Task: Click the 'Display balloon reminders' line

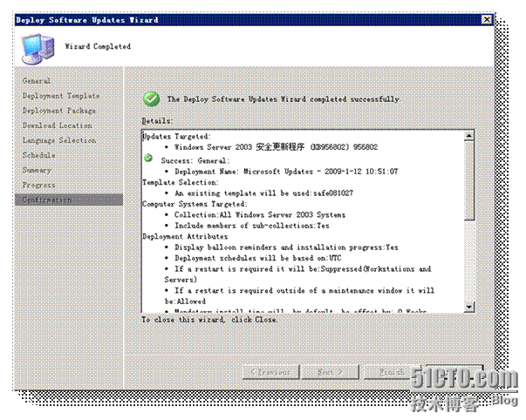Action: tap(286, 247)
